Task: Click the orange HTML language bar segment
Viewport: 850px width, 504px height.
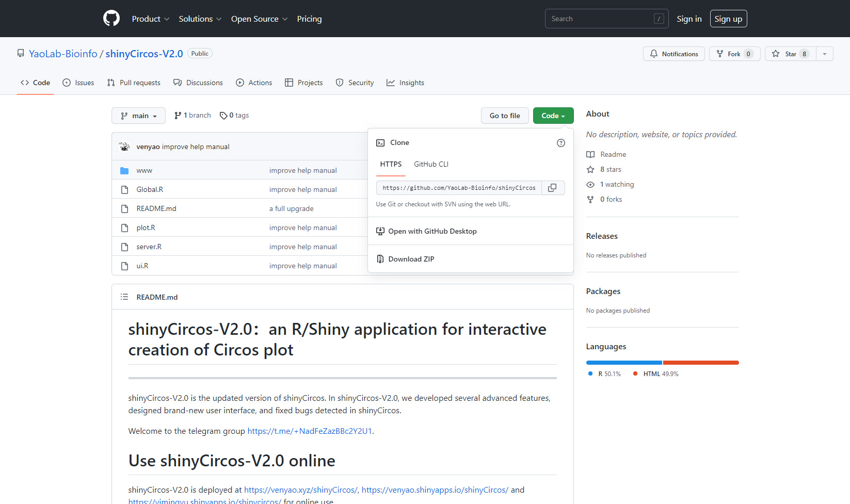Action: point(701,363)
